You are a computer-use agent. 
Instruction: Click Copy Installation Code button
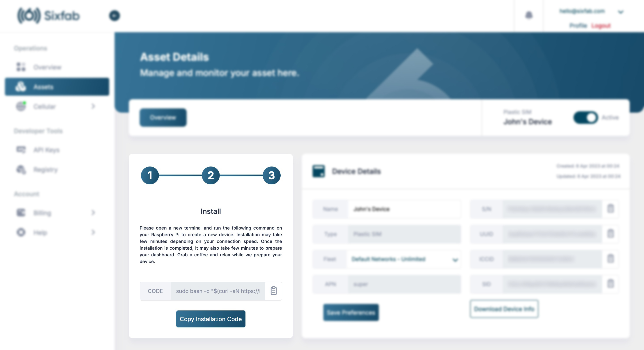(x=211, y=318)
